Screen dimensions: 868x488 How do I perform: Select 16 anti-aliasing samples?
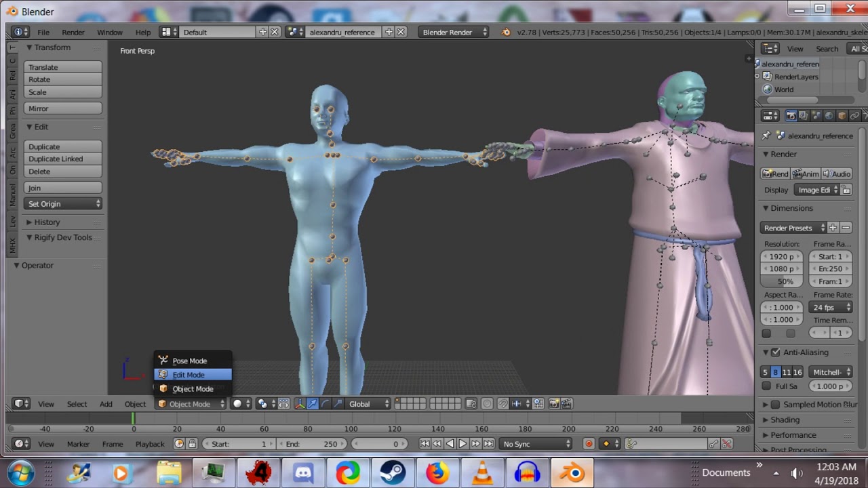(797, 372)
